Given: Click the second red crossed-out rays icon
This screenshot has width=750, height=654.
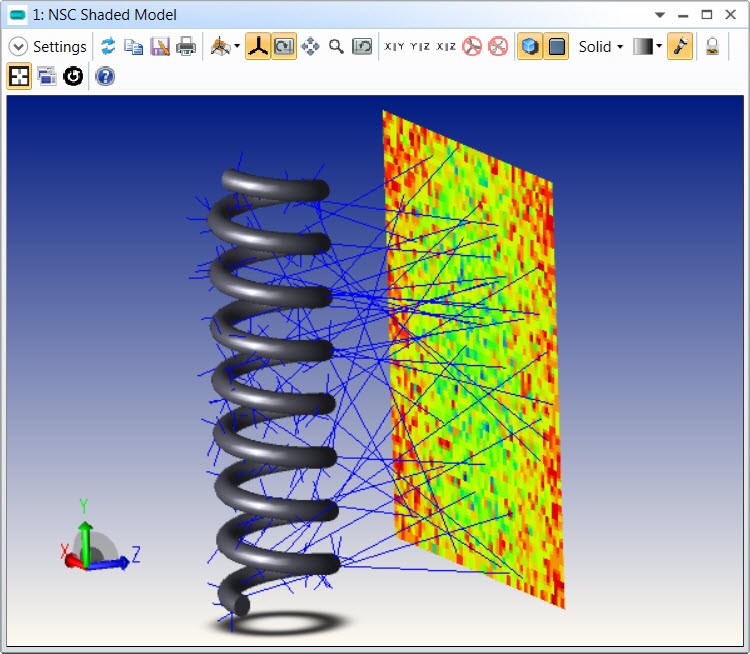Looking at the screenshot, I should click(498, 46).
